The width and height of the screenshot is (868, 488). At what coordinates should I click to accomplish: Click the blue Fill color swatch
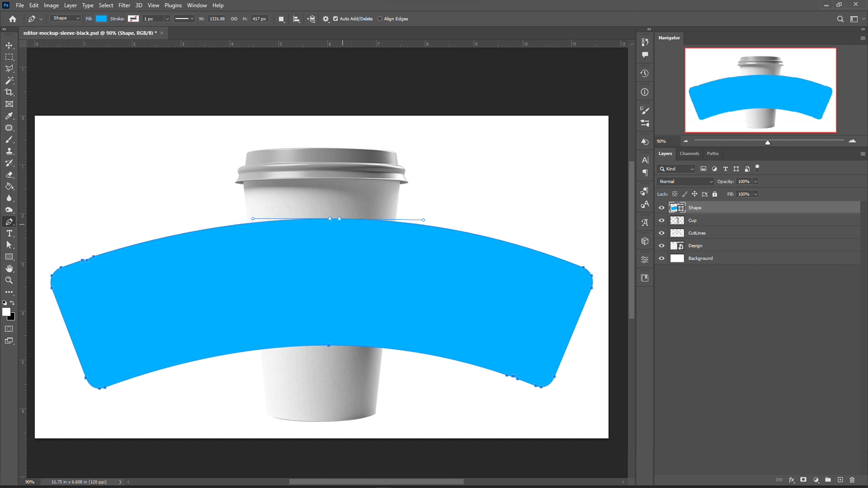tap(100, 18)
